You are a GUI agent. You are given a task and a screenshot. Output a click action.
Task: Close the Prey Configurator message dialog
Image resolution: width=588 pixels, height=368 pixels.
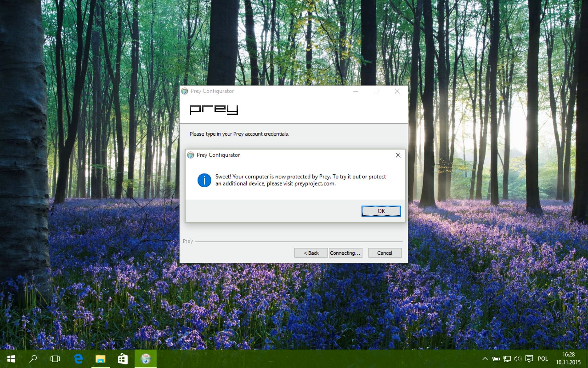(398, 155)
